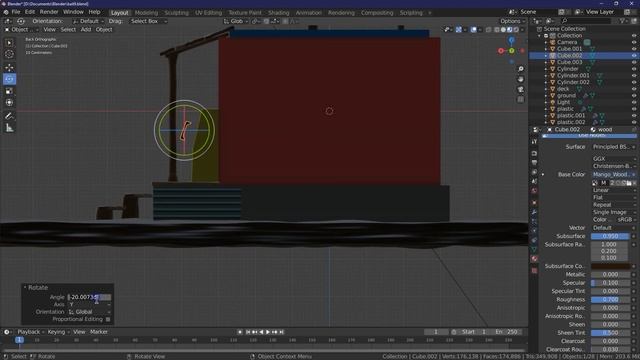The height and width of the screenshot is (360, 640).
Task: Open the Marker menu in timeline
Action: [99, 332]
